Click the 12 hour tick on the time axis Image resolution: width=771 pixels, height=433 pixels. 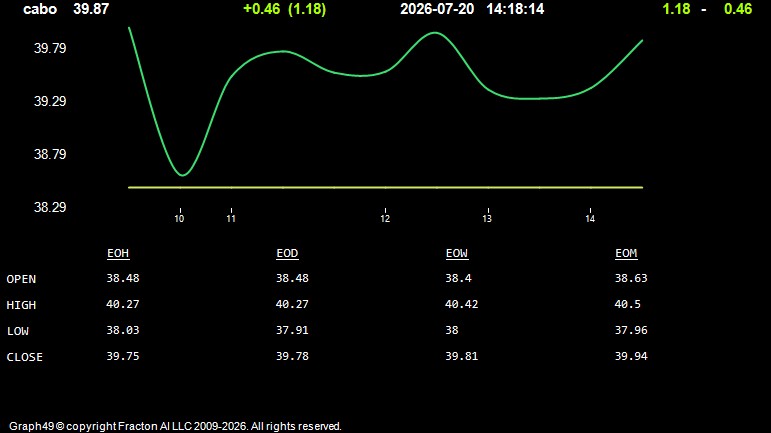(x=385, y=218)
